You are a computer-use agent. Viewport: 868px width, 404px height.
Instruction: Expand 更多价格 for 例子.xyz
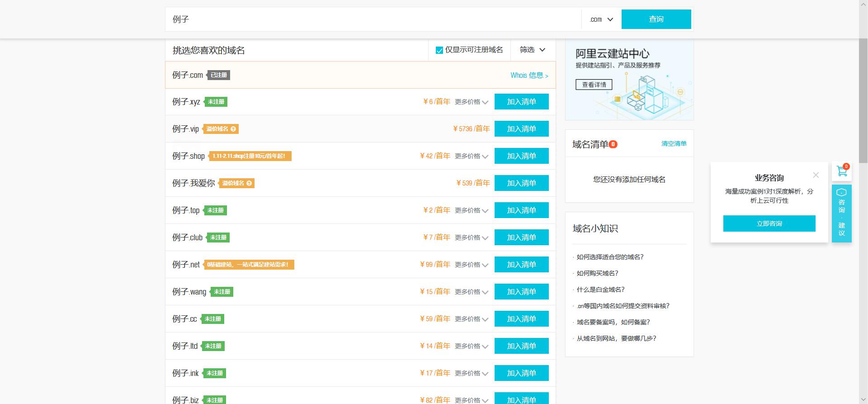pyautogui.click(x=472, y=102)
